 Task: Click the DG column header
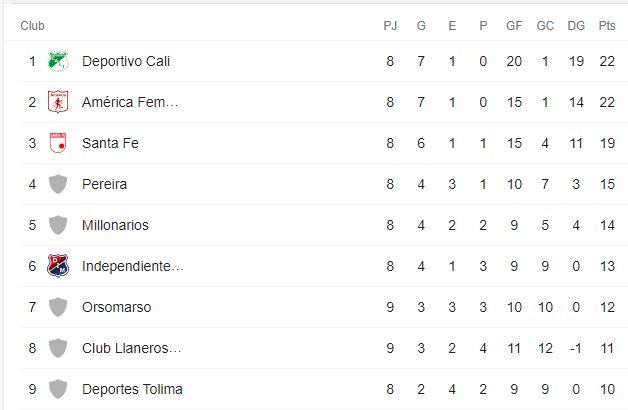(x=576, y=26)
